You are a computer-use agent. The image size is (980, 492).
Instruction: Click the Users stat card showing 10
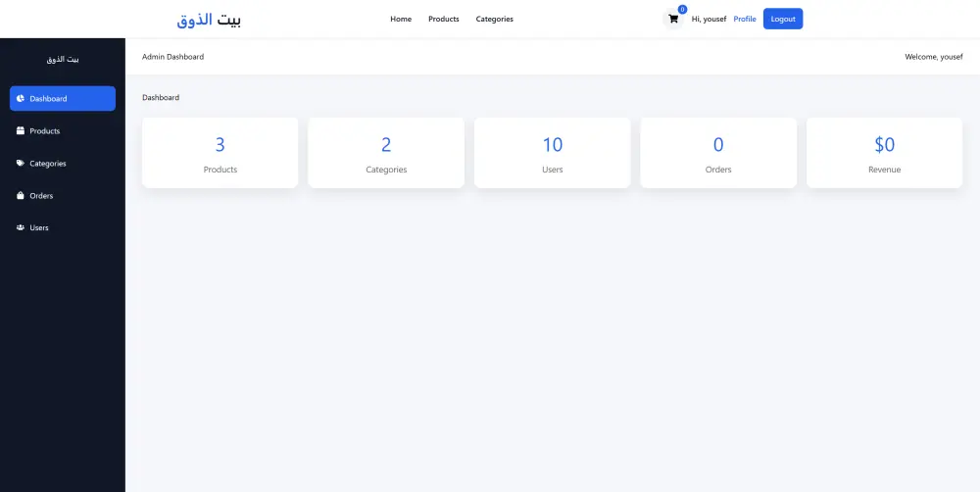point(553,153)
